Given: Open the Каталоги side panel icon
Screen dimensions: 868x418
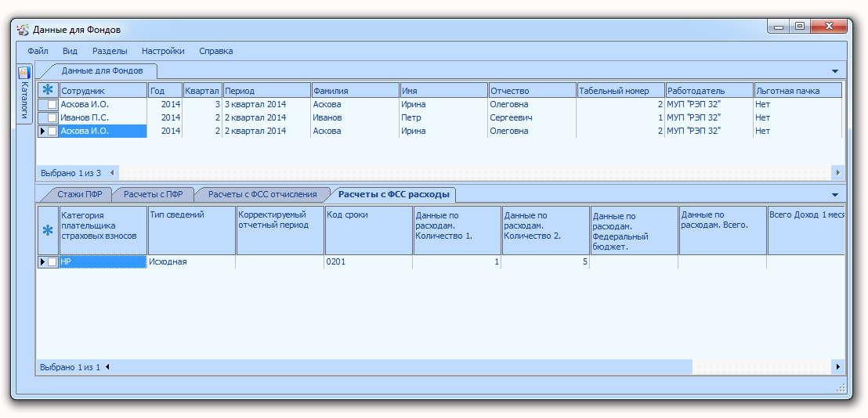Looking at the screenshot, I should click(x=24, y=74).
